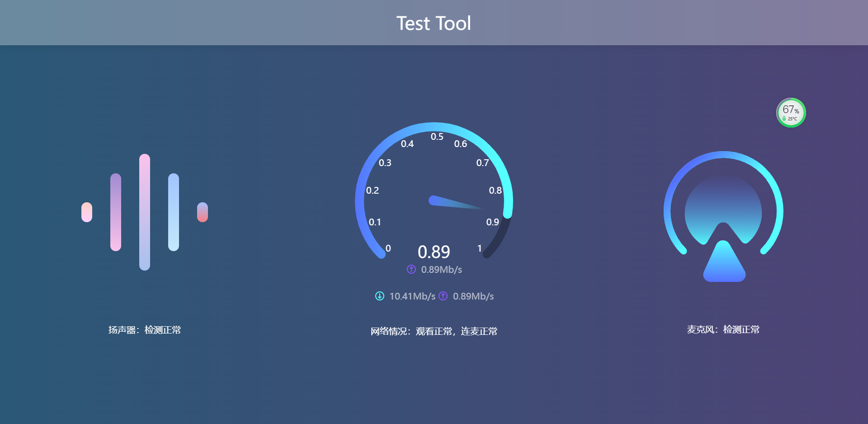The height and width of the screenshot is (424, 868).
Task: Click the microphone status text 麦克风：检测正常
Action: click(723, 329)
